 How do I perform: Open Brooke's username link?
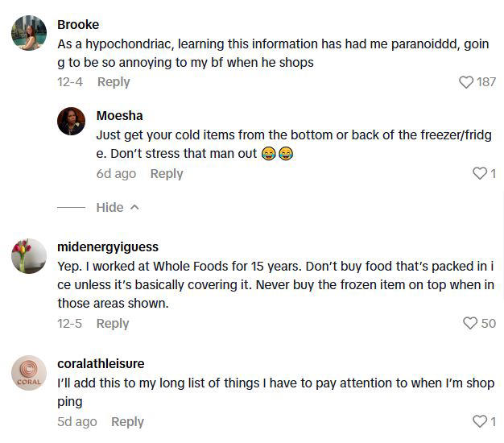[x=78, y=24]
